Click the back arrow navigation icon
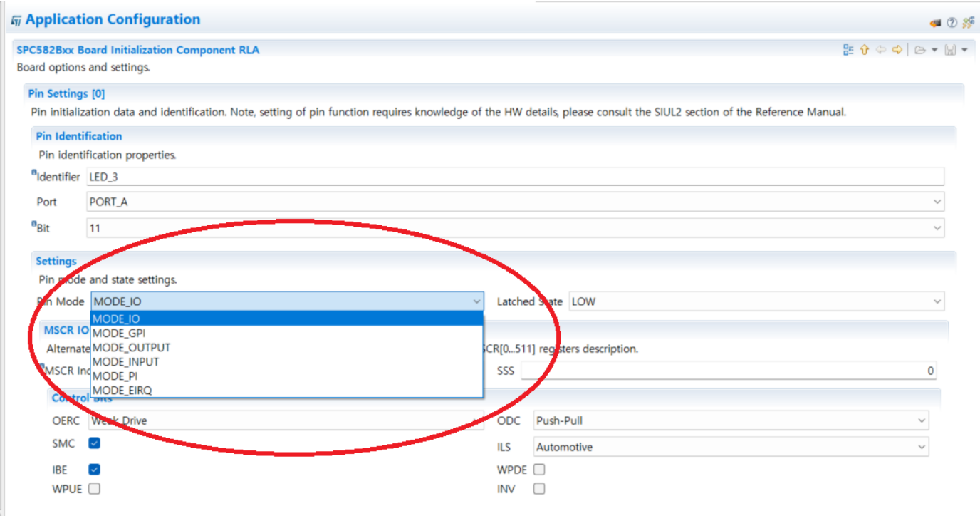Viewport: 980px width, 516px height. point(880,50)
